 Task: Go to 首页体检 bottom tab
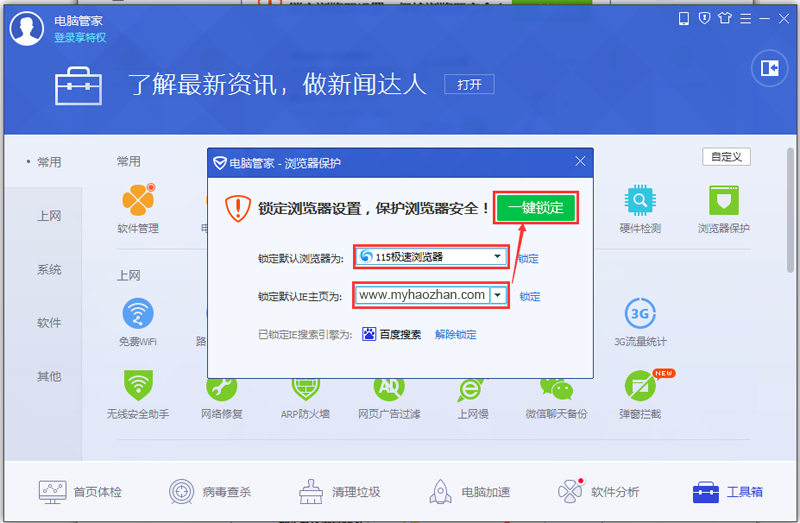coord(80,492)
